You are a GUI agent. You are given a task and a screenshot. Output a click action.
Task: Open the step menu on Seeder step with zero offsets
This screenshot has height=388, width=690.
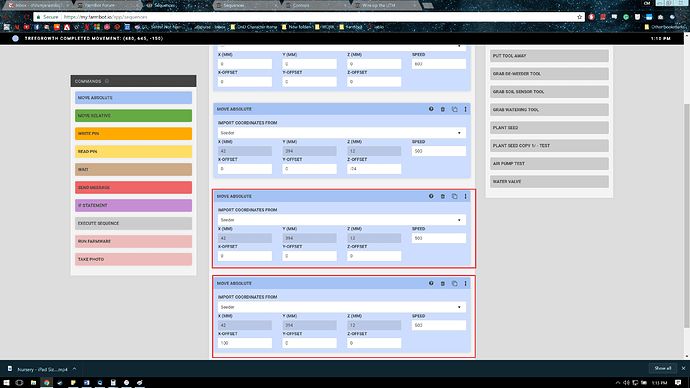[466, 196]
